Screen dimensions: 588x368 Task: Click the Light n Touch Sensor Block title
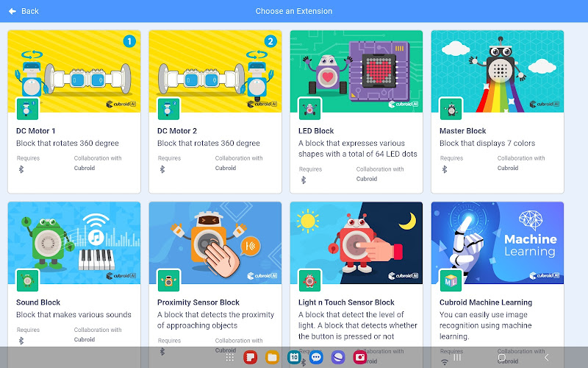click(x=346, y=302)
